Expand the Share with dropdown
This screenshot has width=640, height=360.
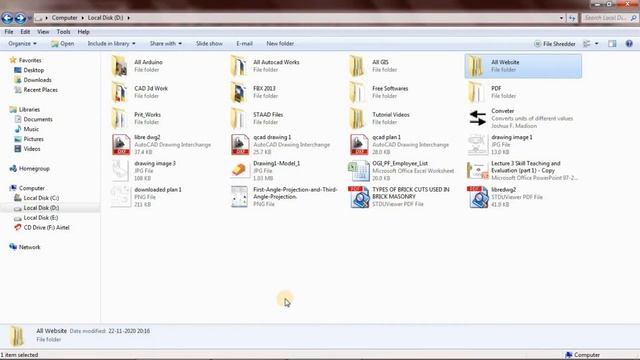click(x=166, y=43)
